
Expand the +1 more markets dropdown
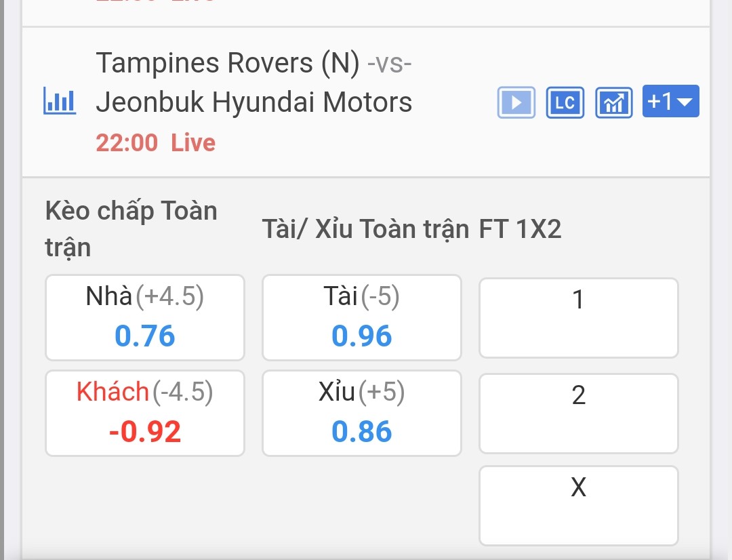coord(670,102)
